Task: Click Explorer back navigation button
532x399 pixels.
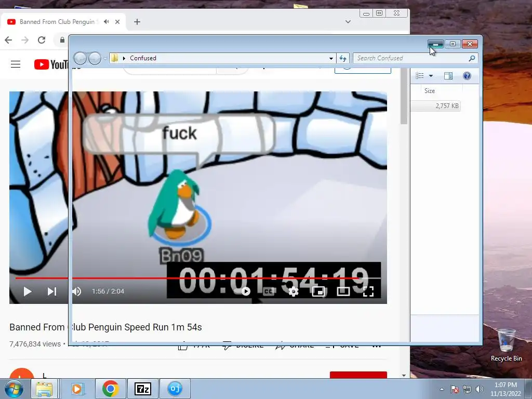Action: tap(80, 58)
